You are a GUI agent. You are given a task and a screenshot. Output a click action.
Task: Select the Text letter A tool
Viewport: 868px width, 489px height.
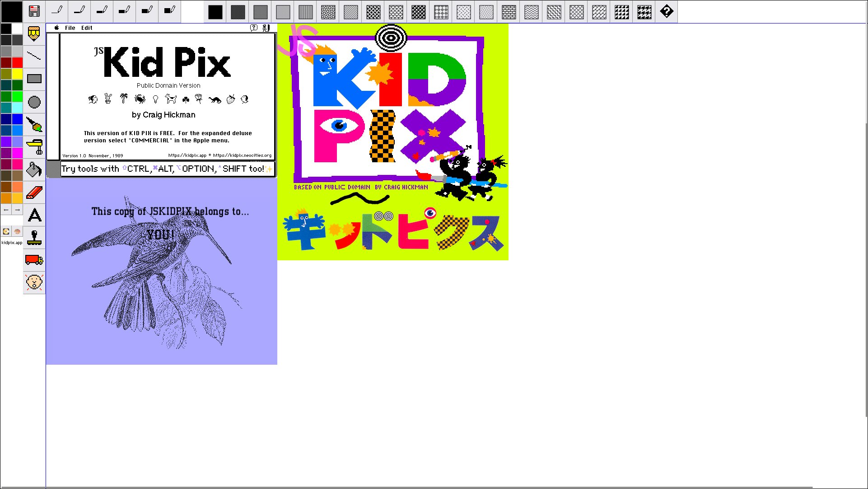tap(34, 215)
